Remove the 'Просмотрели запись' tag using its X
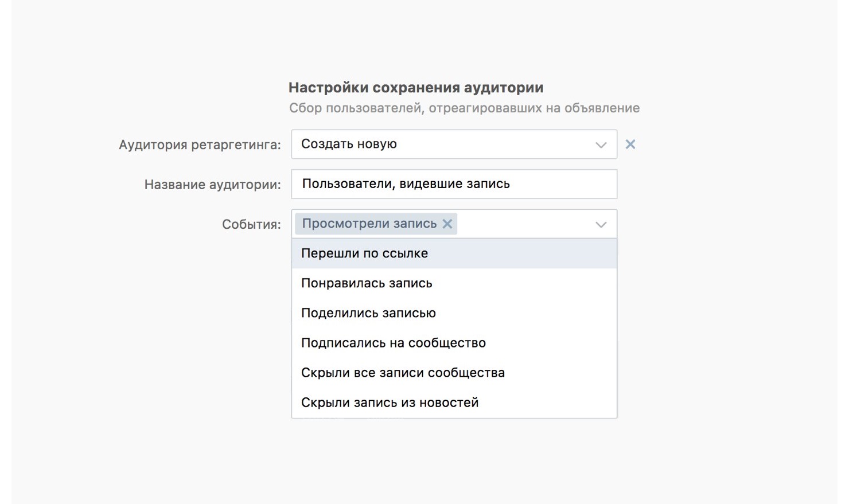 click(447, 224)
